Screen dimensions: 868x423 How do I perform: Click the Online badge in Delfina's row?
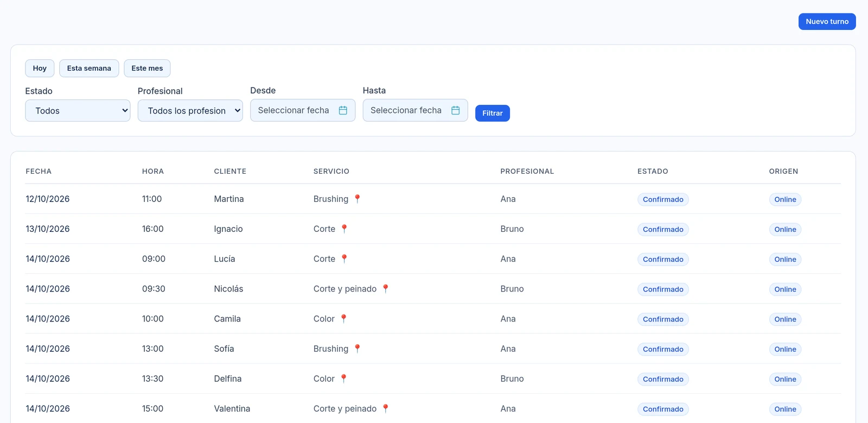click(x=785, y=379)
